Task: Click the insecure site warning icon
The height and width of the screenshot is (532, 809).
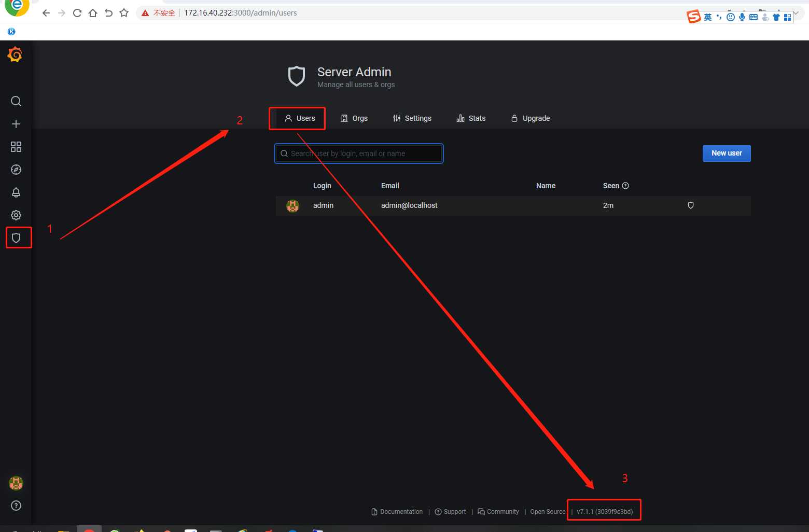Action: click(145, 13)
